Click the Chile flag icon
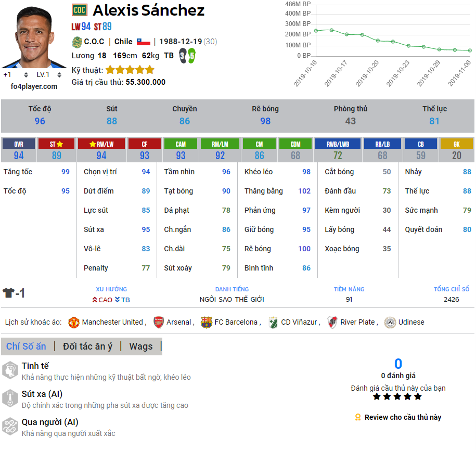The height and width of the screenshot is (450, 476). coord(143,42)
